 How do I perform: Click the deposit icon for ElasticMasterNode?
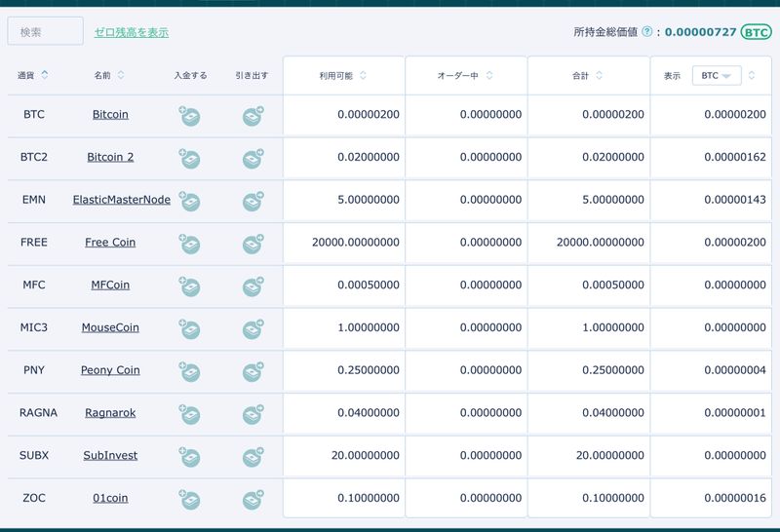click(189, 201)
